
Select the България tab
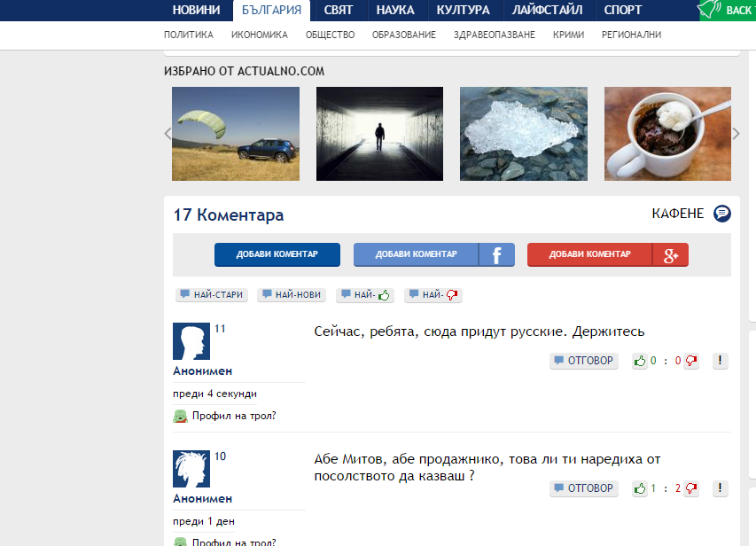pos(271,10)
